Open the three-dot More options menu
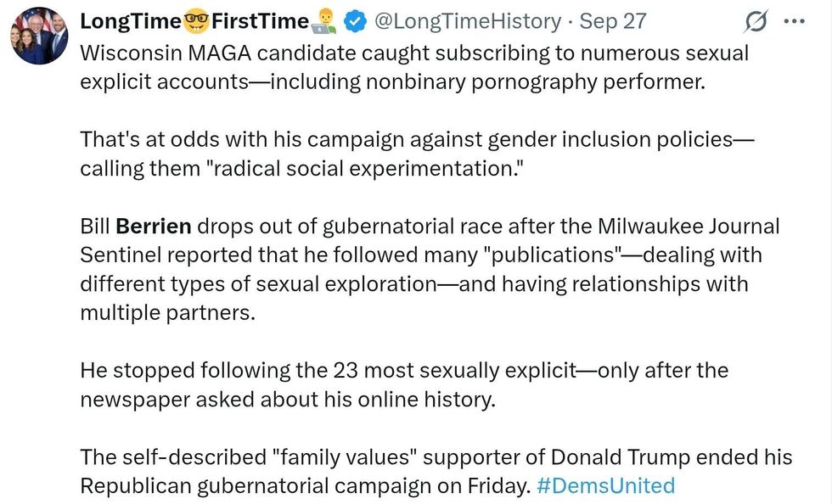 click(x=794, y=21)
